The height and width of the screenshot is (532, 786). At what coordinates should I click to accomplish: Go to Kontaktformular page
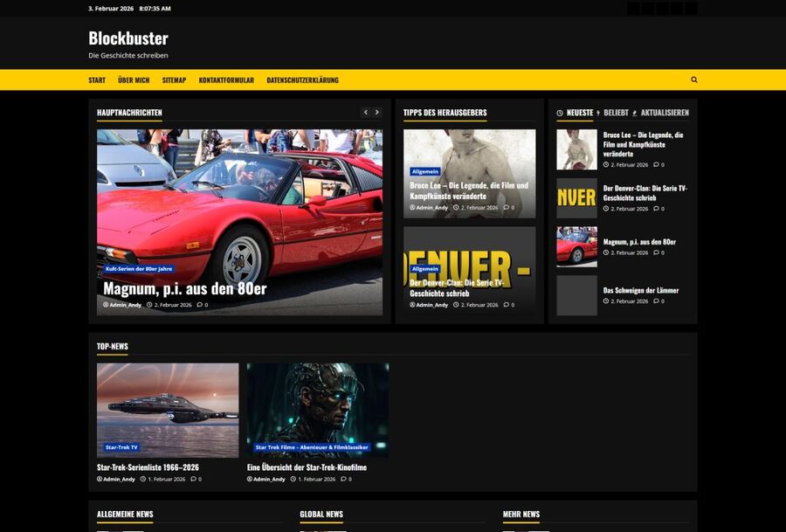(x=226, y=80)
